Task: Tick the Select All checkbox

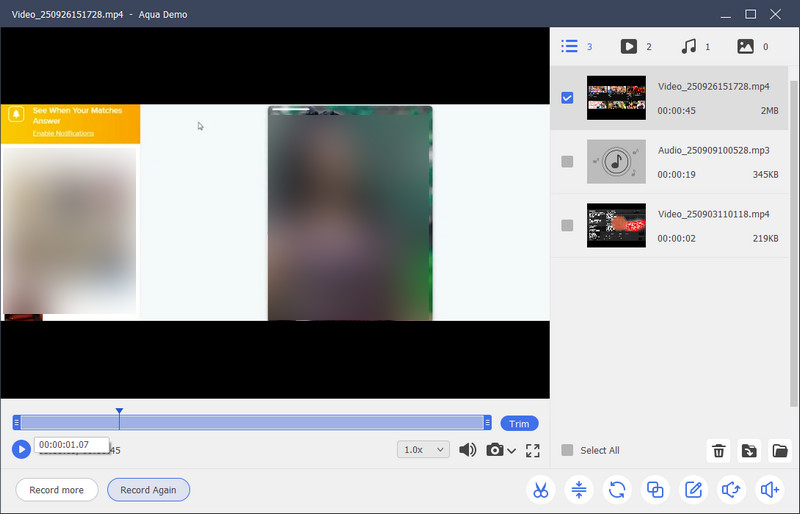Action: [x=567, y=450]
